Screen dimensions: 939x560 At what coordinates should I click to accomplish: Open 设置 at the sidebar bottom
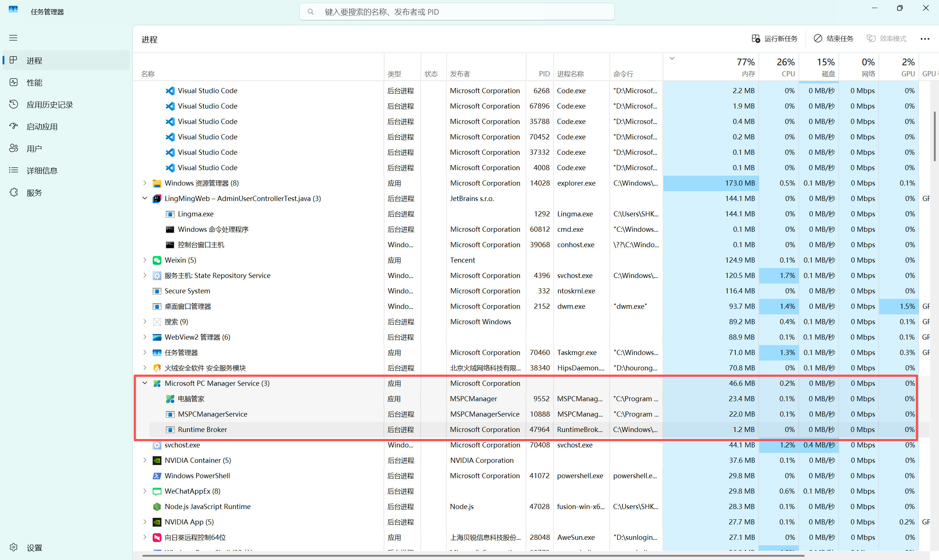66,548
